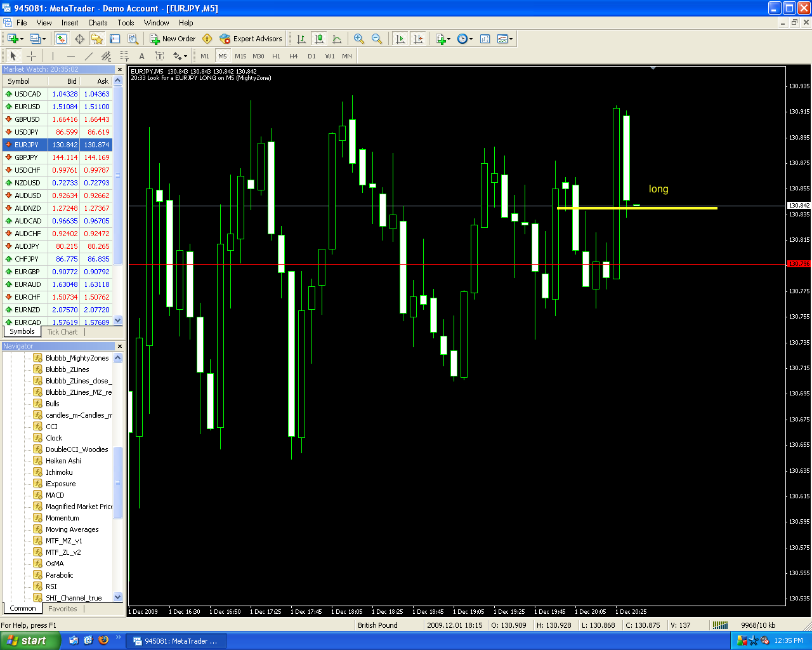The width and height of the screenshot is (812, 650).
Task: Open the View menu
Action: click(44, 23)
